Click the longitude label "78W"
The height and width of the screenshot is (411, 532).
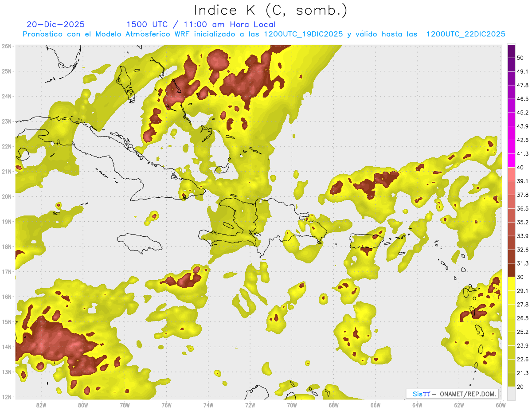tap(125, 405)
